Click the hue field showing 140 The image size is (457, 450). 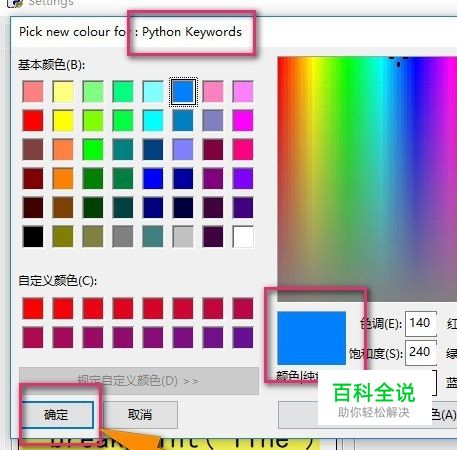[x=421, y=324]
